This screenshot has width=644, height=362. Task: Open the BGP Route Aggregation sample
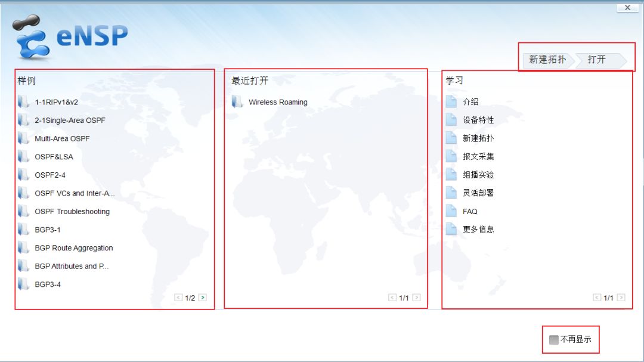point(74,247)
